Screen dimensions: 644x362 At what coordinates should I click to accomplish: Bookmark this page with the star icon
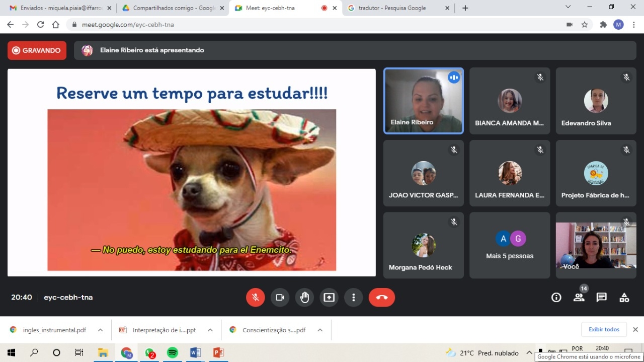585,25
